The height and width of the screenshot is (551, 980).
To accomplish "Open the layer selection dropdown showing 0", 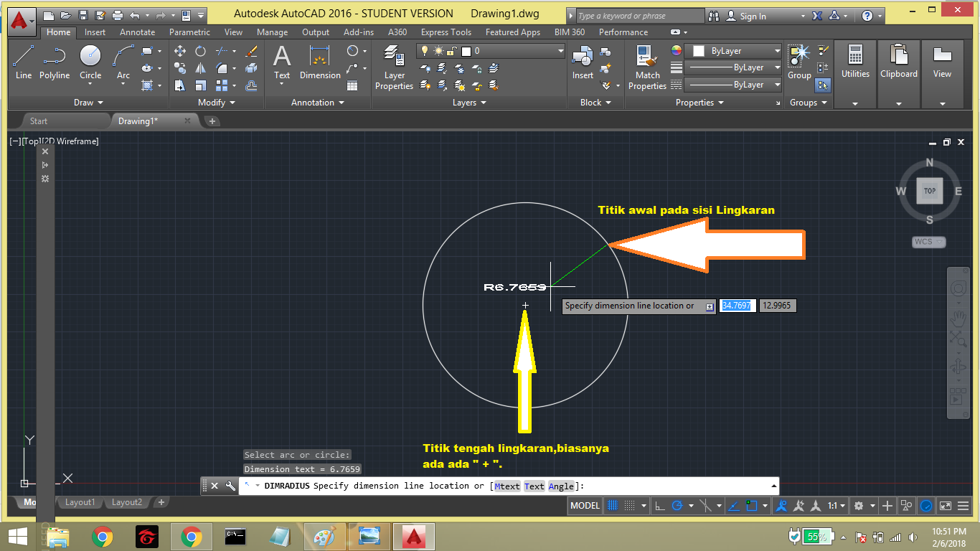I will pyautogui.click(x=491, y=51).
